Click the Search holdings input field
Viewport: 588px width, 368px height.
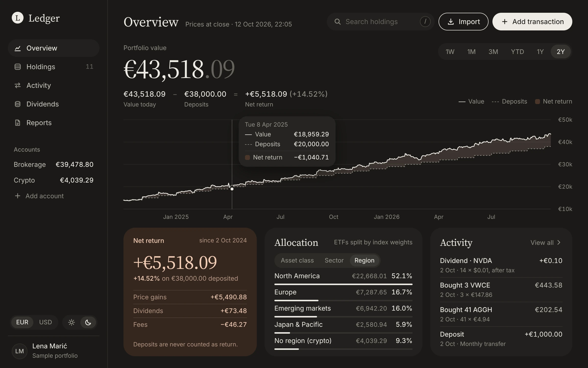click(x=380, y=22)
